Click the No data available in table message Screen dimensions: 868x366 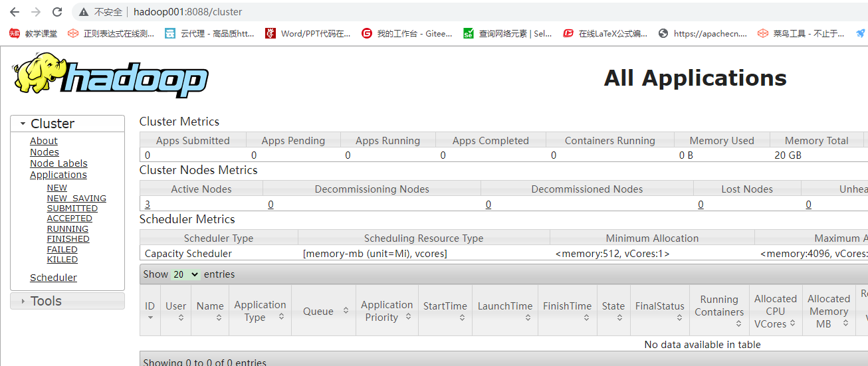pos(703,345)
